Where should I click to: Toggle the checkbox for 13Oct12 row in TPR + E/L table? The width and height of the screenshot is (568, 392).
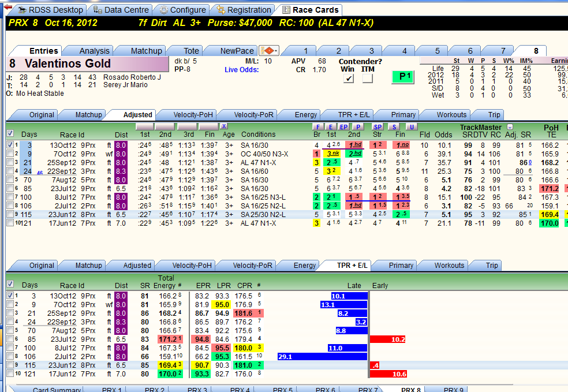click(10, 296)
